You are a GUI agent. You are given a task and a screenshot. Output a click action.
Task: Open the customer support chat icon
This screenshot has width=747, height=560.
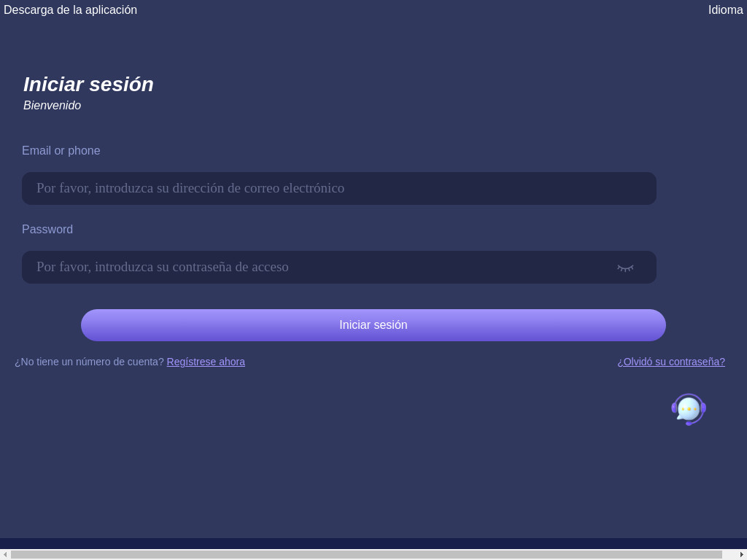click(689, 409)
